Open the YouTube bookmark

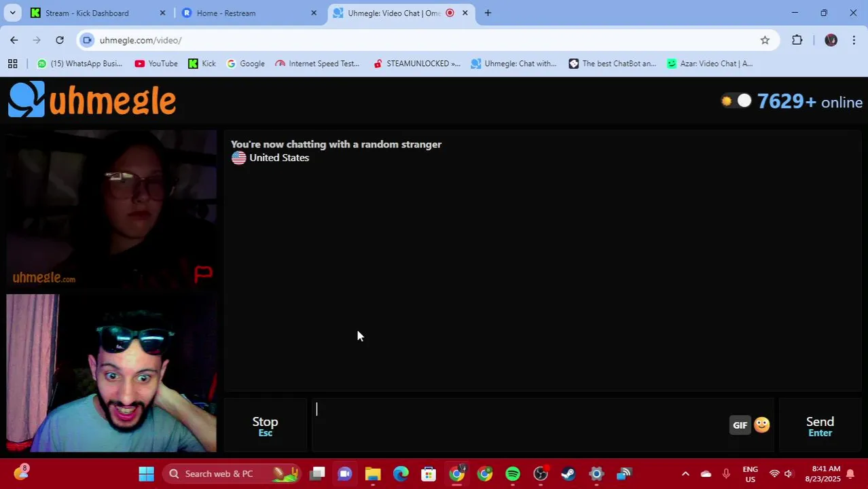(156, 63)
